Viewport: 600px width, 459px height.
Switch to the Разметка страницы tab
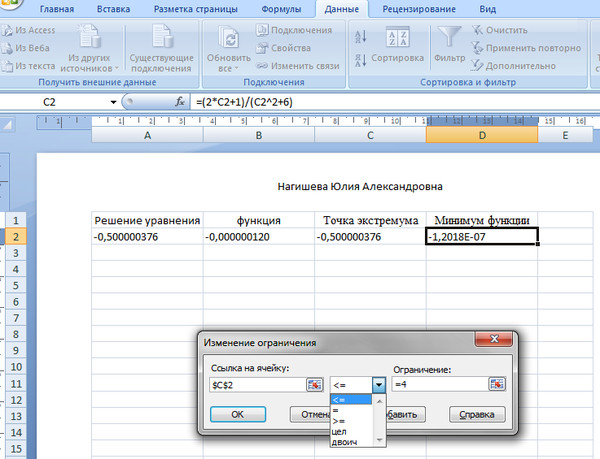coord(196,9)
